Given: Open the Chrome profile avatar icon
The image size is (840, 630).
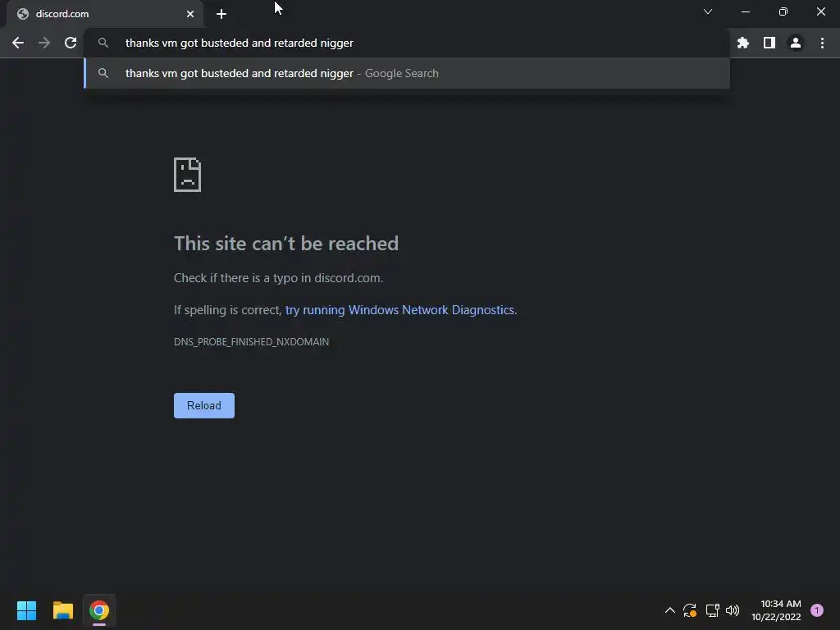Looking at the screenshot, I should tap(796, 43).
